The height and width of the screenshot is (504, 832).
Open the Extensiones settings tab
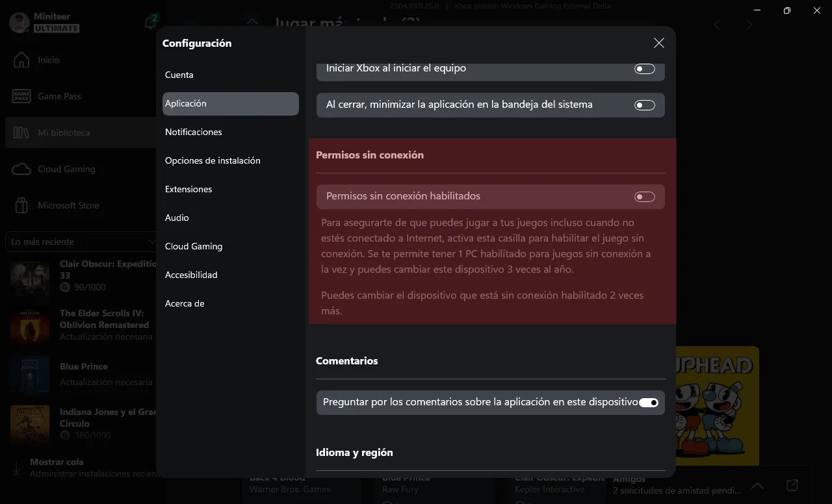231,189
